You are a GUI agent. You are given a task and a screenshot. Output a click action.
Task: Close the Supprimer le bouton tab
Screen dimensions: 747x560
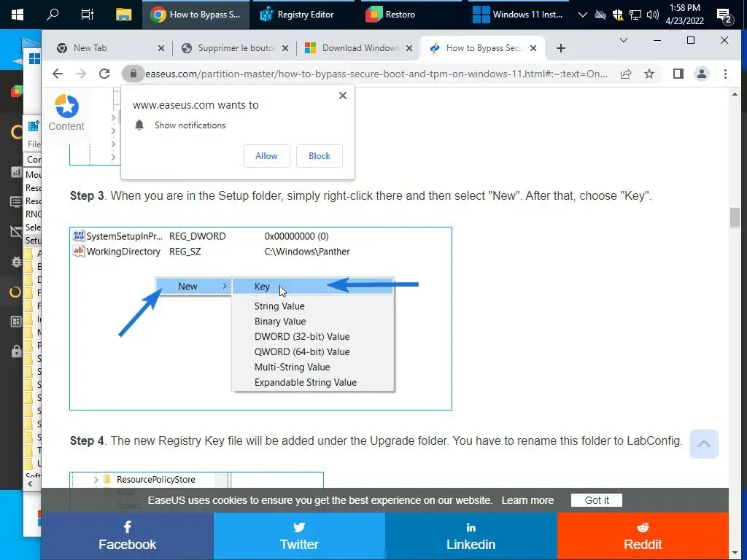[285, 48]
